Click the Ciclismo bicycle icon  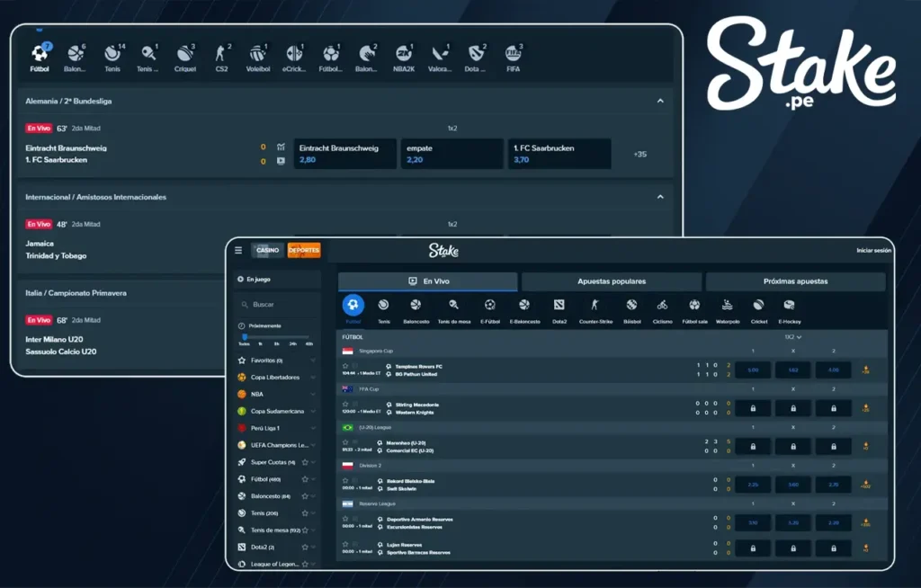[662, 306]
